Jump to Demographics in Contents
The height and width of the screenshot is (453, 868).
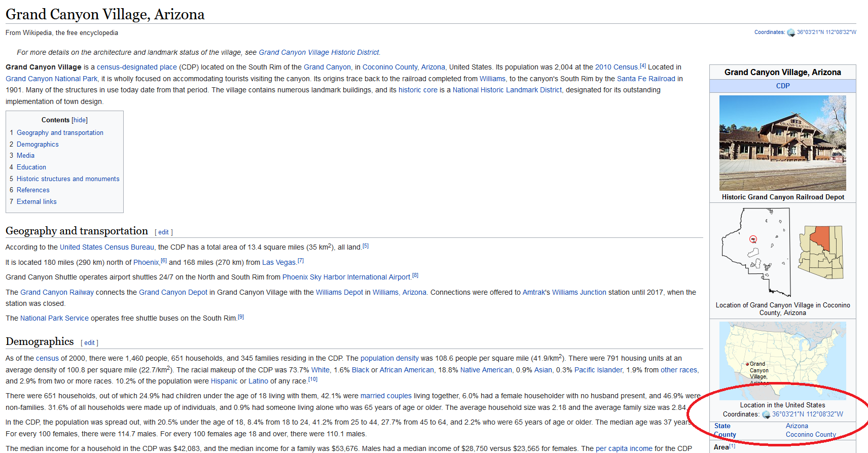coord(38,145)
